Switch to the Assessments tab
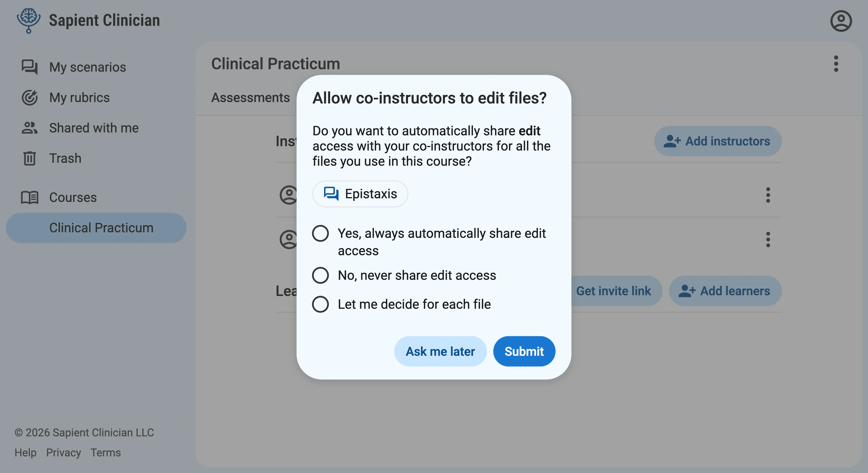This screenshot has height=473, width=868. [251, 97]
